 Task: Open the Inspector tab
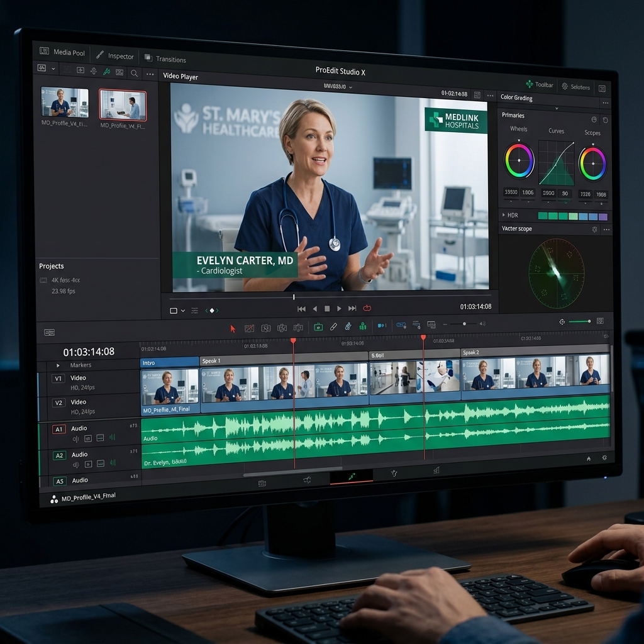[x=115, y=55]
